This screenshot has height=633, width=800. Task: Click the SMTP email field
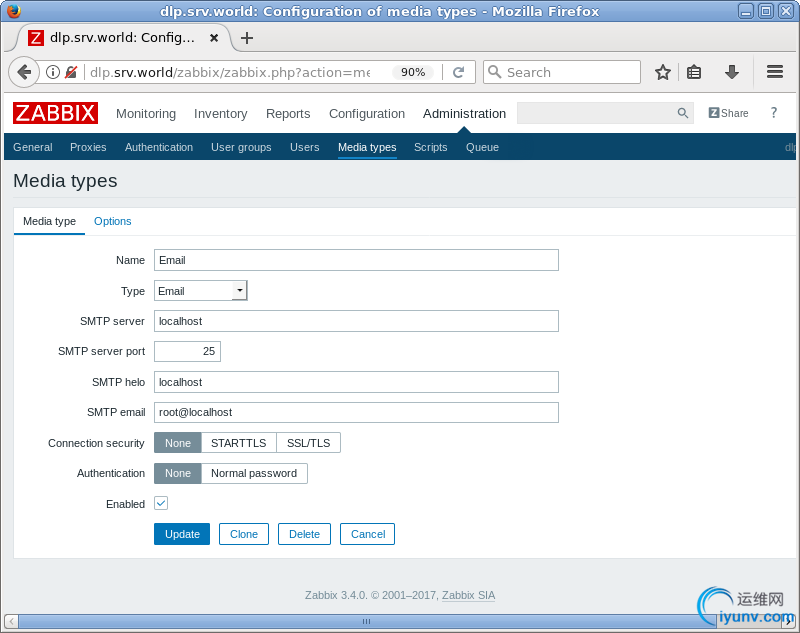tap(356, 412)
